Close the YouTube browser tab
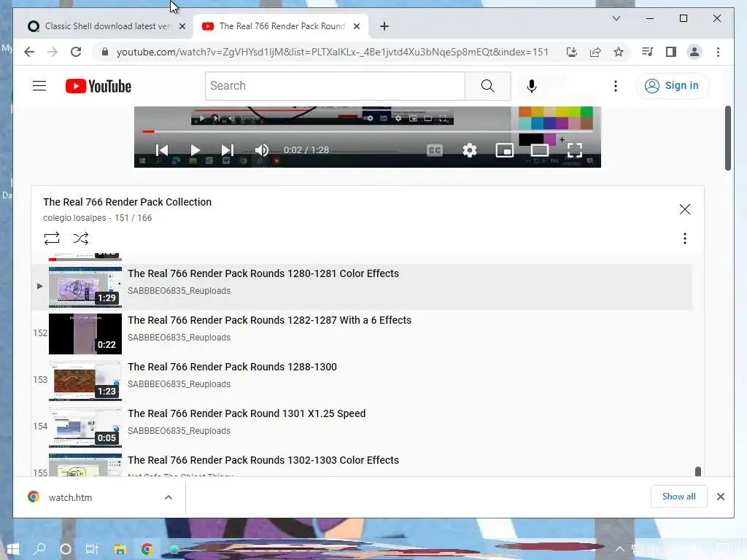The image size is (747, 560). tap(356, 27)
